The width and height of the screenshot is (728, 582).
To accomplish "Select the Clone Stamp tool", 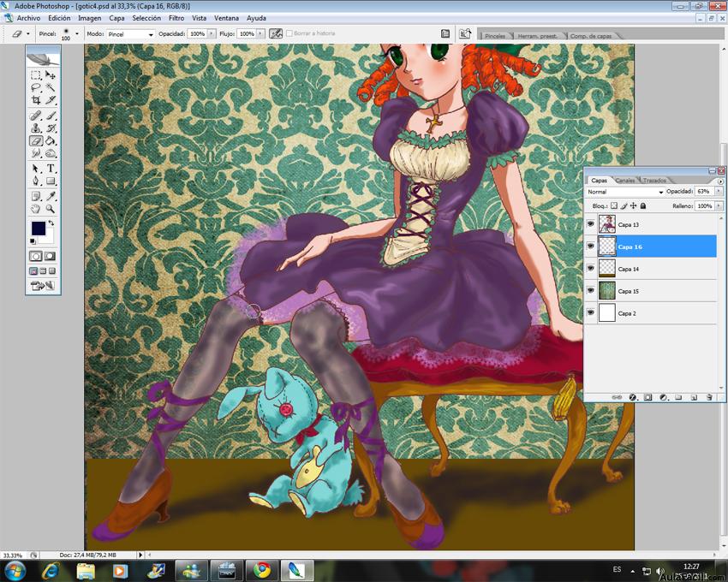I will point(36,128).
